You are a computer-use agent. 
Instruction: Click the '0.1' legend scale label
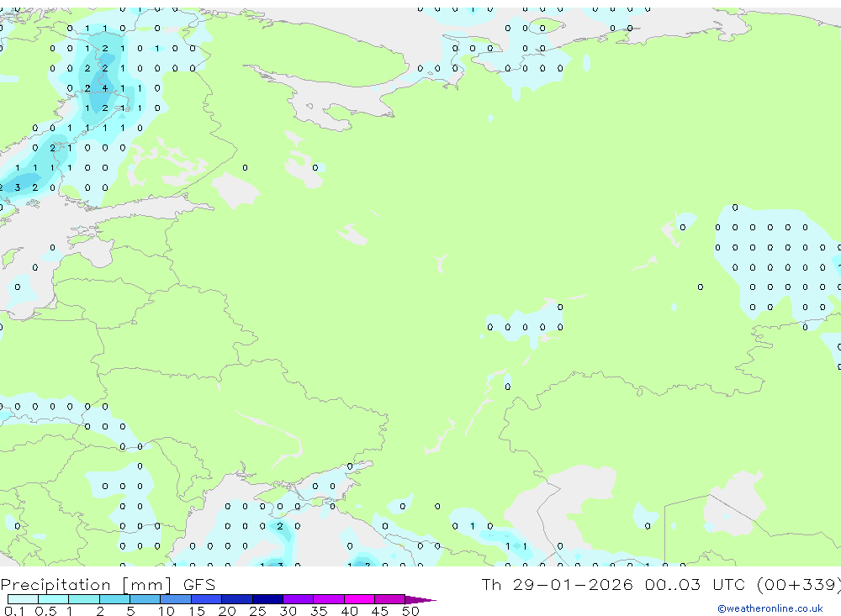(14, 611)
